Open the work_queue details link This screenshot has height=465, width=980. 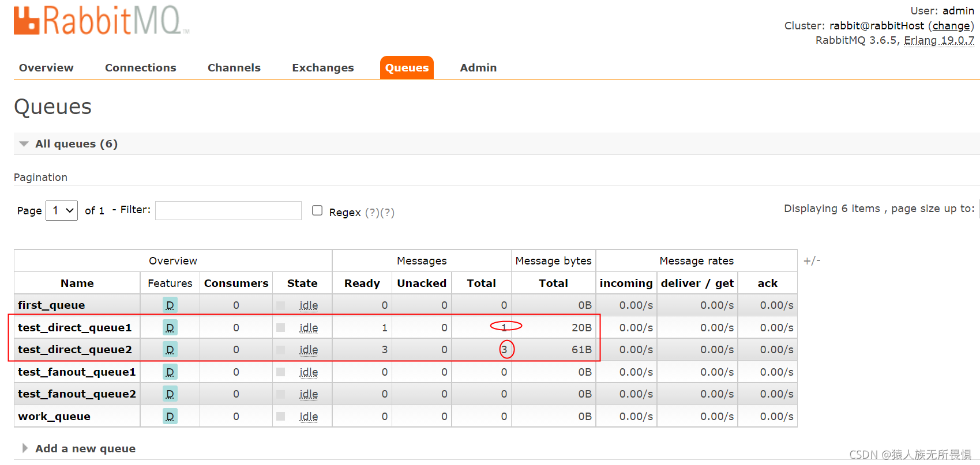pos(54,416)
